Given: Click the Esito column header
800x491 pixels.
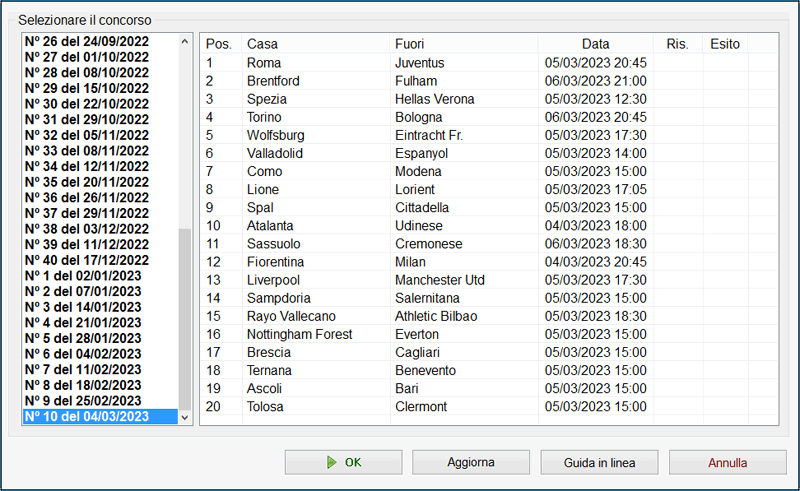Looking at the screenshot, I should coord(725,44).
